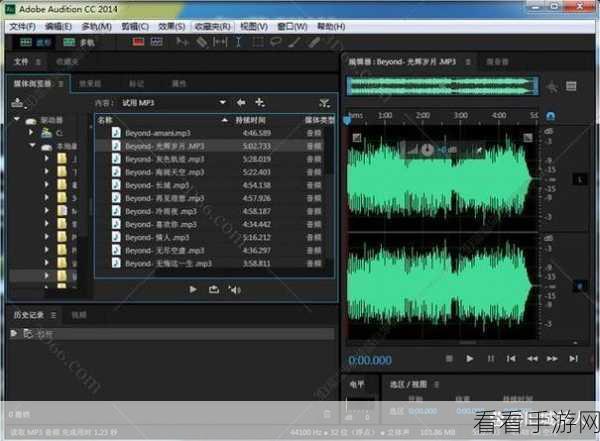Move playhead to the next marker
This screenshot has width=600, height=441.
(x=573, y=359)
